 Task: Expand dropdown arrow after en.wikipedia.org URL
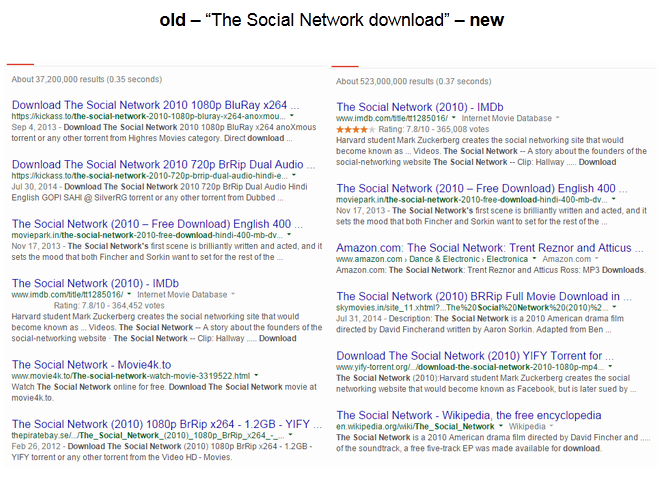(501, 426)
